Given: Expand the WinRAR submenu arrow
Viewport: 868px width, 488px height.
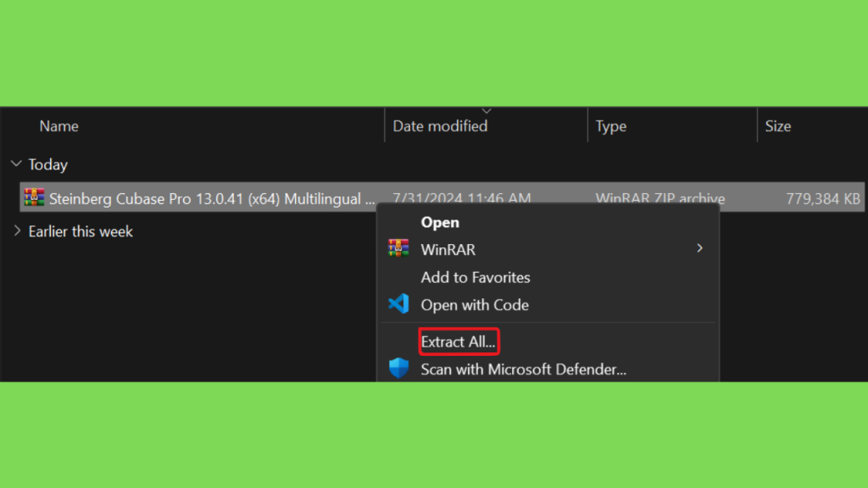Looking at the screenshot, I should click(699, 248).
